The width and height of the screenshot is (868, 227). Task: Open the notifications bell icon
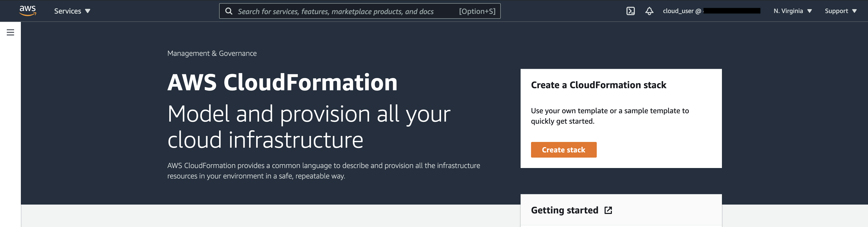649,11
